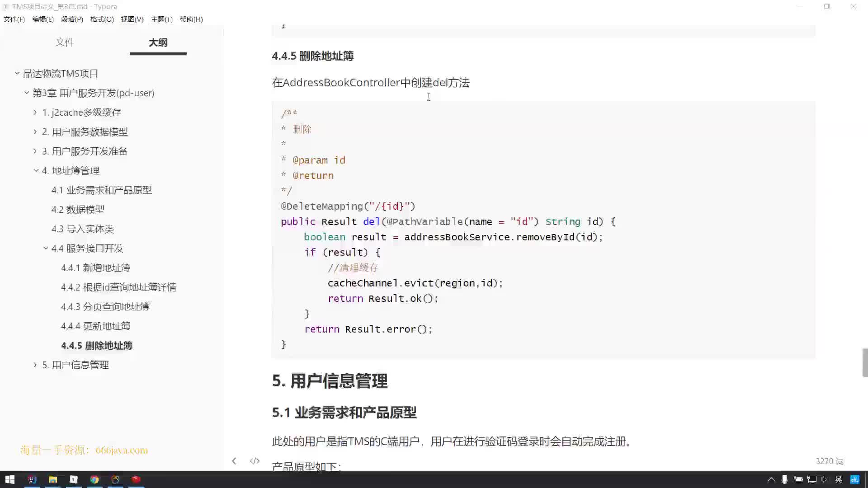The width and height of the screenshot is (868, 488).
Task: Click the microphone tray icon
Action: click(x=784, y=479)
